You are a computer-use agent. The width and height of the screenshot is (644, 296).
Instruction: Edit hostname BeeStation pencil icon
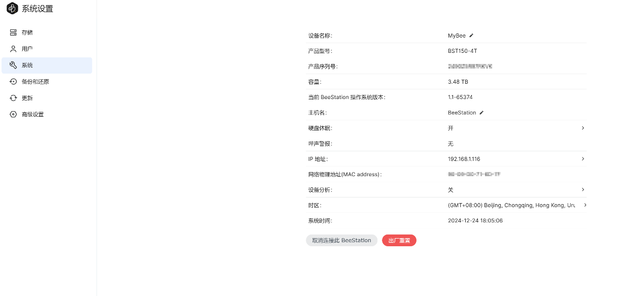coord(481,113)
